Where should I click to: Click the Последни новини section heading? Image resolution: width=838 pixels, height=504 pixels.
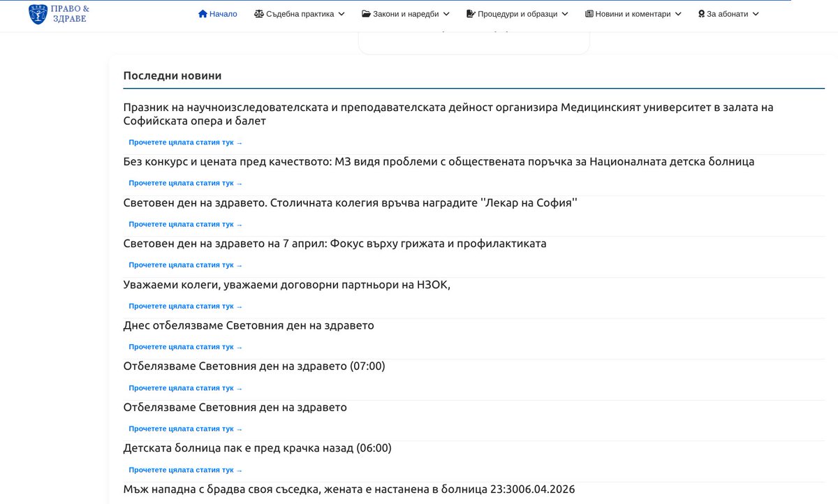172,75
